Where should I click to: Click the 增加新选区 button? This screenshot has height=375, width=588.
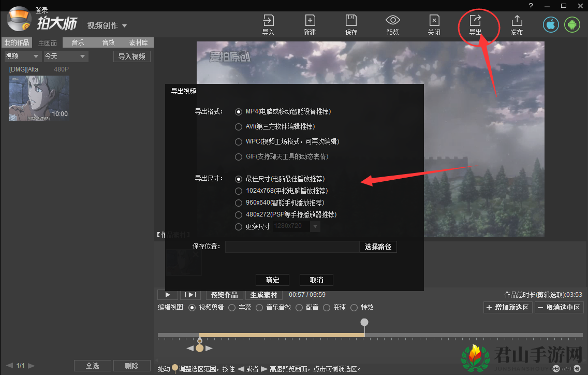pyautogui.click(x=508, y=308)
